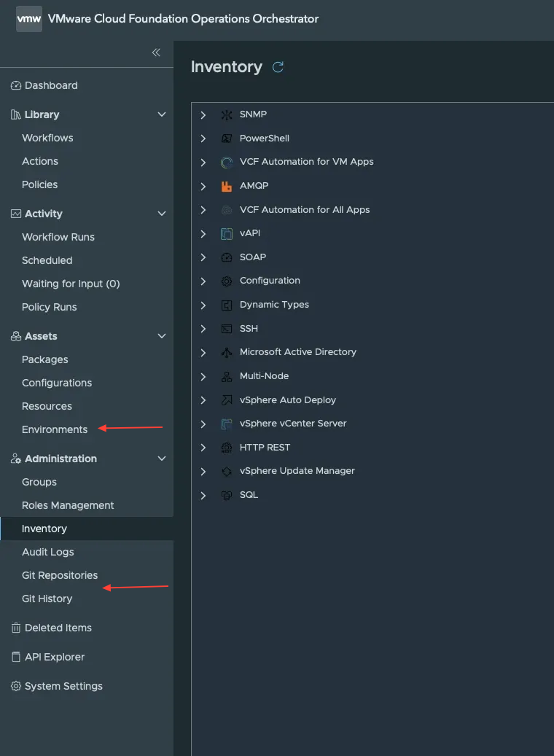Click the VMware logo in header

pos(29,19)
